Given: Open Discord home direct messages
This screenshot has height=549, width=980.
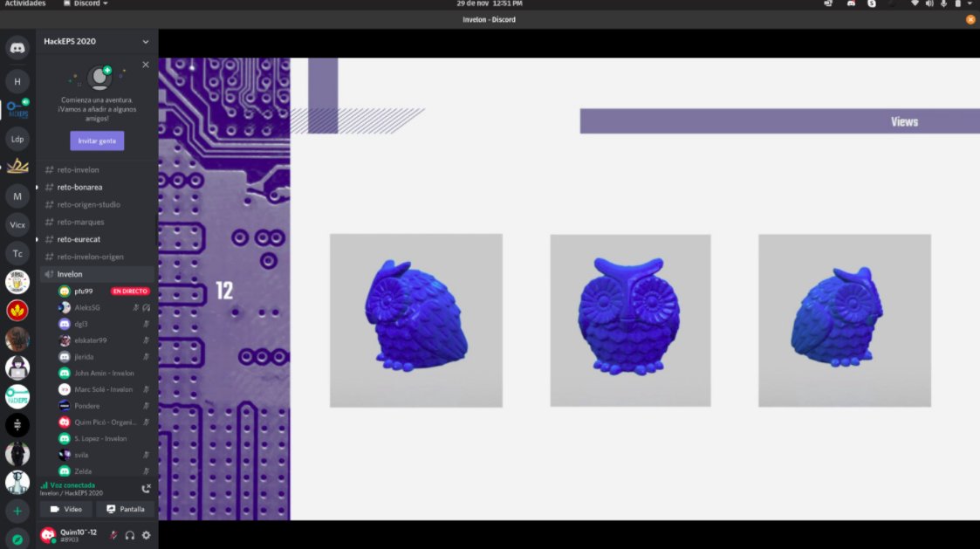Looking at the screenshot, I should pyautogui.click(x=17, y=48).
